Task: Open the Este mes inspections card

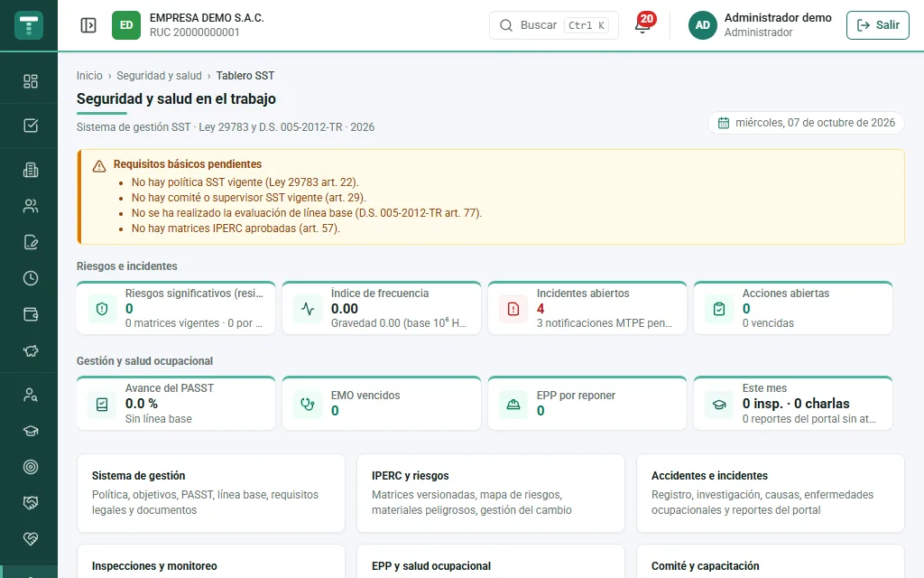Action: pyautogui.click(x=792, y=404)
